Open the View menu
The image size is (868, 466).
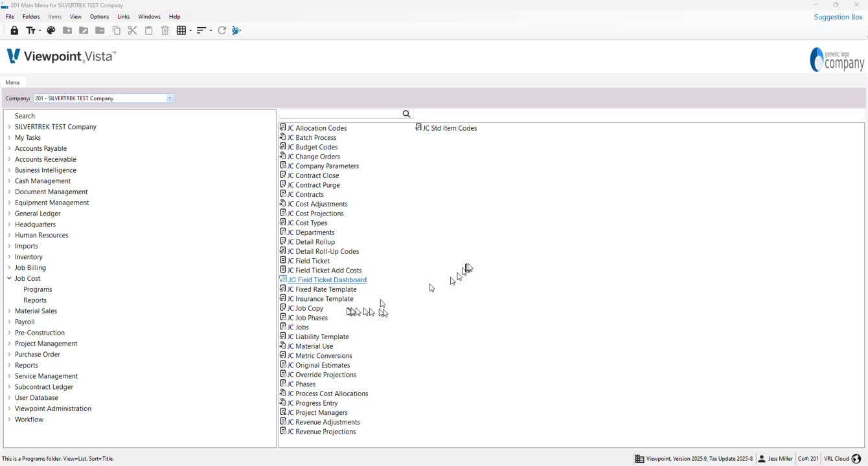[76, 17]
